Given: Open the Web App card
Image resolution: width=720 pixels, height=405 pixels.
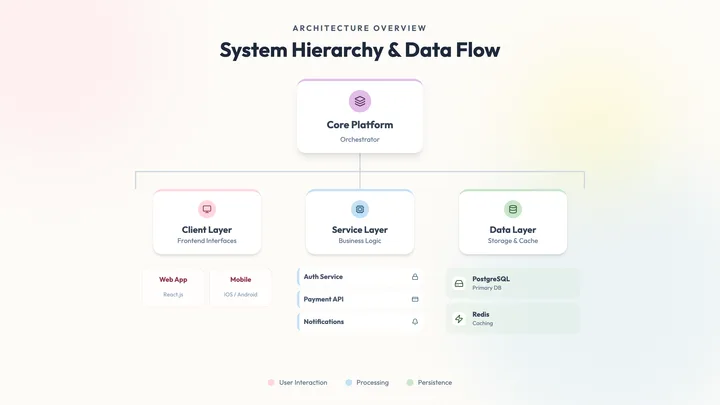Looking at the screenshot, I should coord(173,287).
